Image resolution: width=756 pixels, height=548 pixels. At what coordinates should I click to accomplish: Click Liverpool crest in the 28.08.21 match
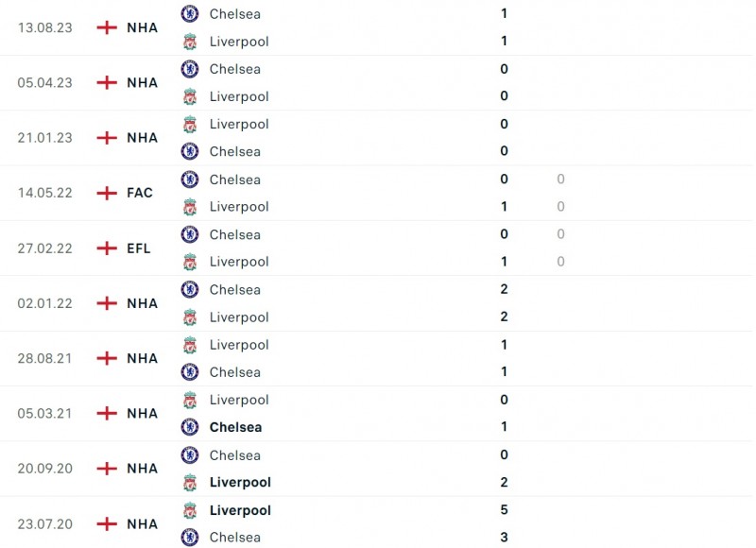click(190, 345)
